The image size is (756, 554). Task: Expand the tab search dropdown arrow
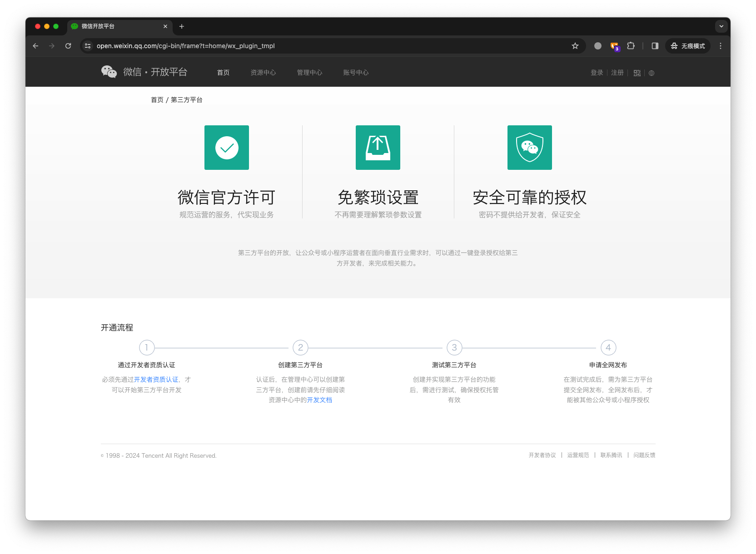coord(721,26)
